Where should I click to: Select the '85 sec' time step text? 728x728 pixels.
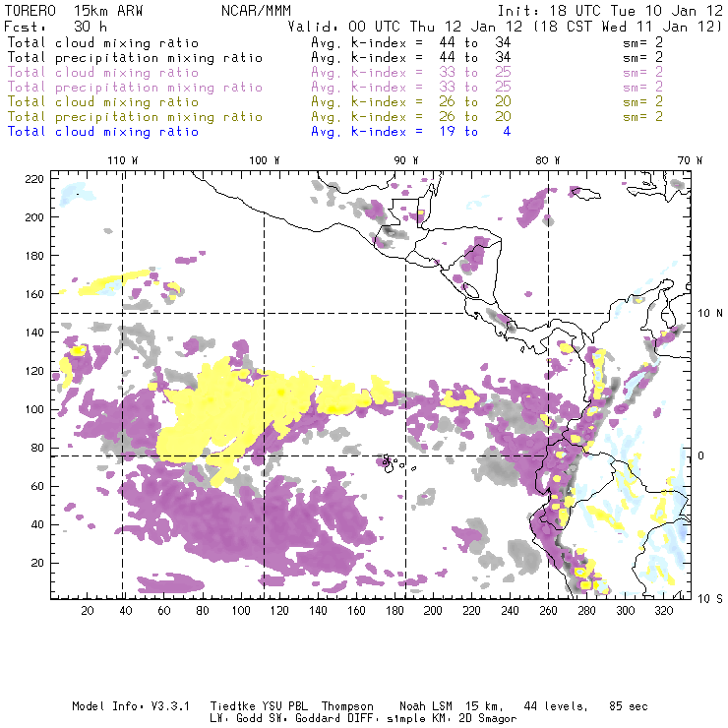coord(629,706)
